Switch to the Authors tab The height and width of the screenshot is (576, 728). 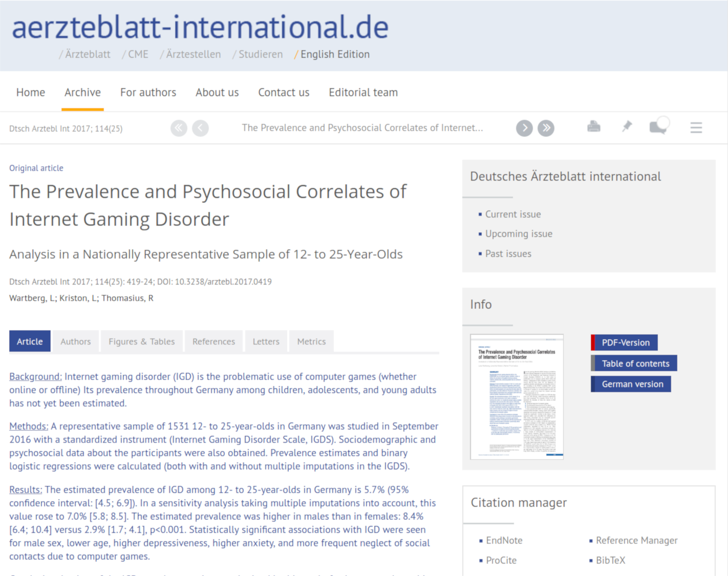click(76, 341)
